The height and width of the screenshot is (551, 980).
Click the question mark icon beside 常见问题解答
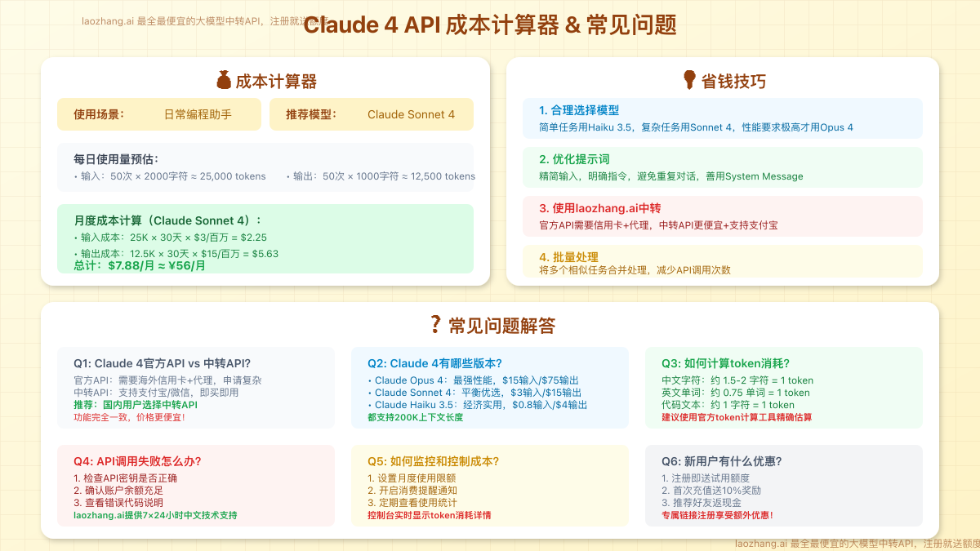[x=435, y=325]
